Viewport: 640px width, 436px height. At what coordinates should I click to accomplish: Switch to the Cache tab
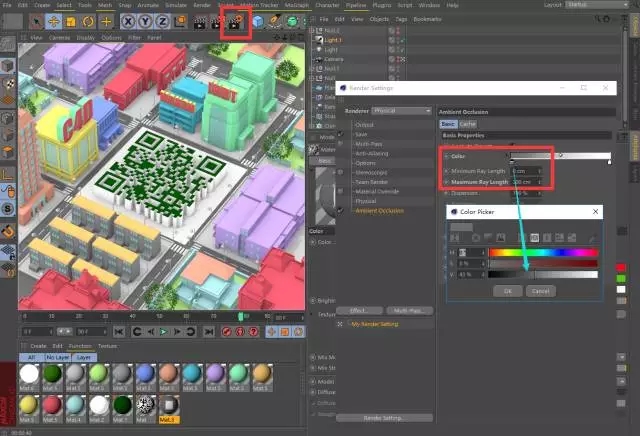point(467,123)
